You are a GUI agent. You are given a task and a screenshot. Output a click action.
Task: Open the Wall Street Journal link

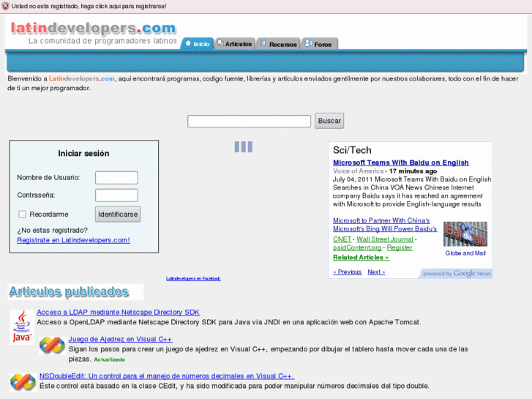(385, 239)
